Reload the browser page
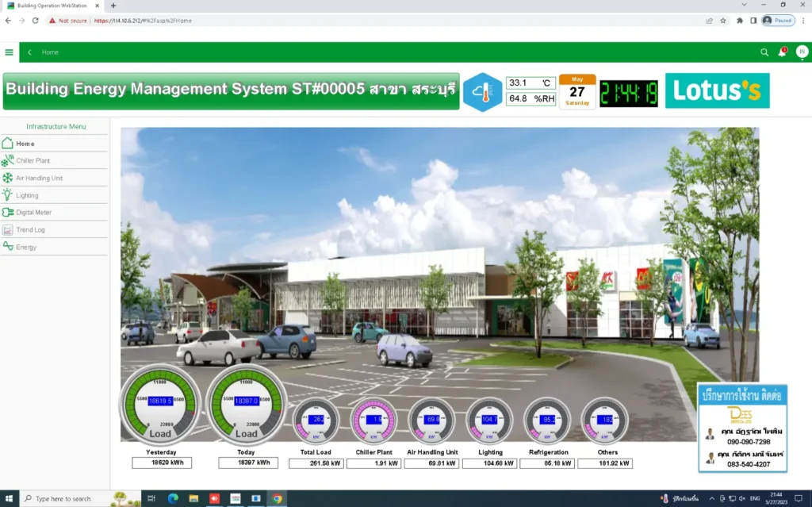Image resolution: width=812 pixels, height=507 pixels. click(x=35, y=21)
